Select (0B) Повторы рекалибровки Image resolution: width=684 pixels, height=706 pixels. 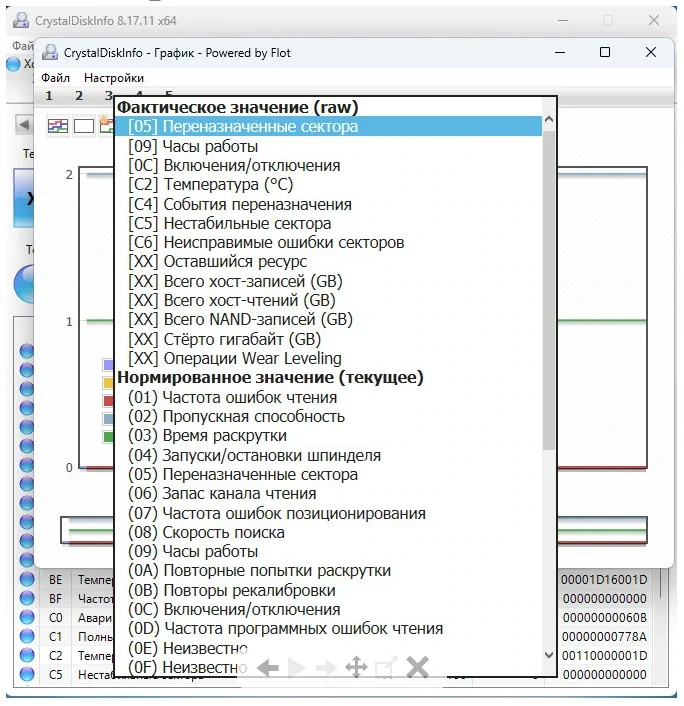click(x=328, y=590)
